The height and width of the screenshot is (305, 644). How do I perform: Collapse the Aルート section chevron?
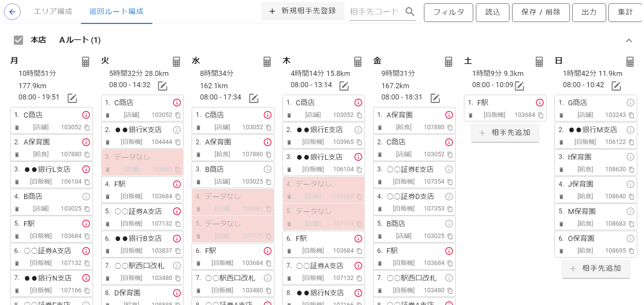coord(629,40)
